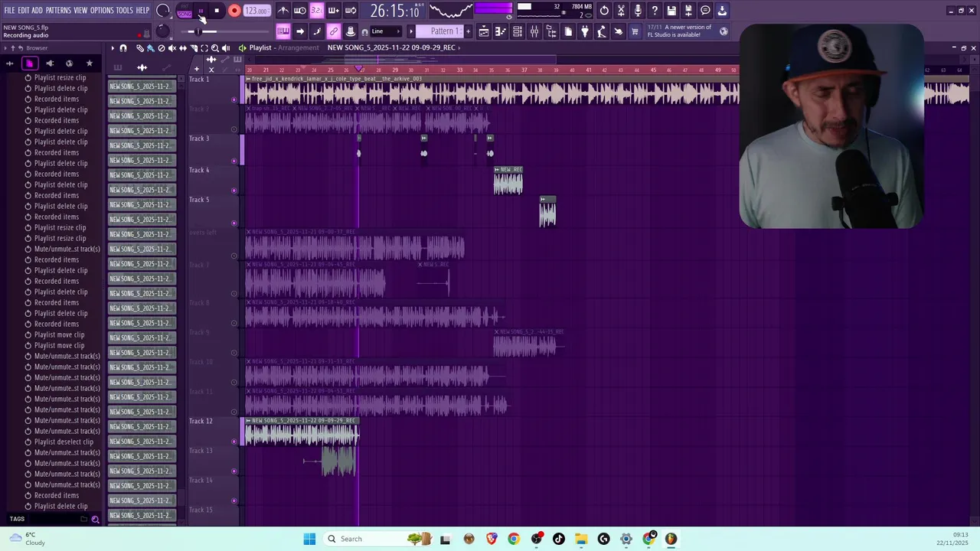Open the pattern selector left arrow
980x551 pixels.
pos(410,31)
